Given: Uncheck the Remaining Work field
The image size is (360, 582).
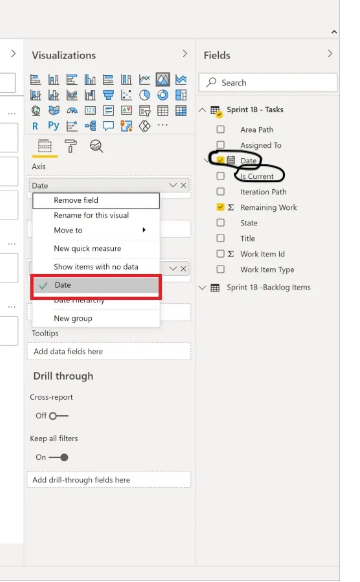Looking at the screenshot, I should (220, 207).
